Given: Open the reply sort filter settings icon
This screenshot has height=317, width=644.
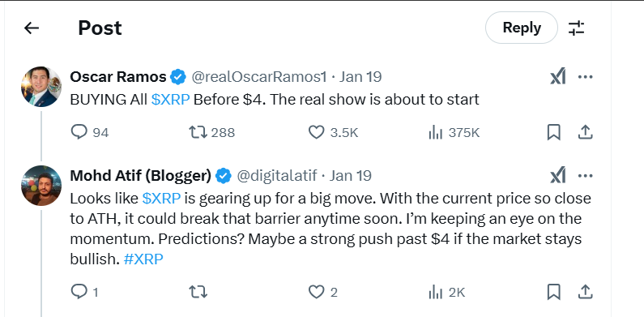Looking at the screenshot, I should coord(576,28).
